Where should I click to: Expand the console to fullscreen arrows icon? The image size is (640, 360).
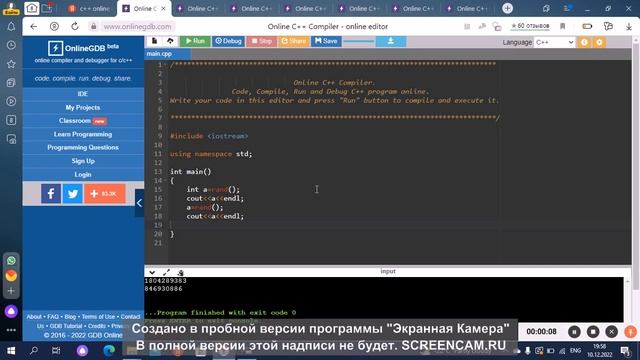click(166, 272)
